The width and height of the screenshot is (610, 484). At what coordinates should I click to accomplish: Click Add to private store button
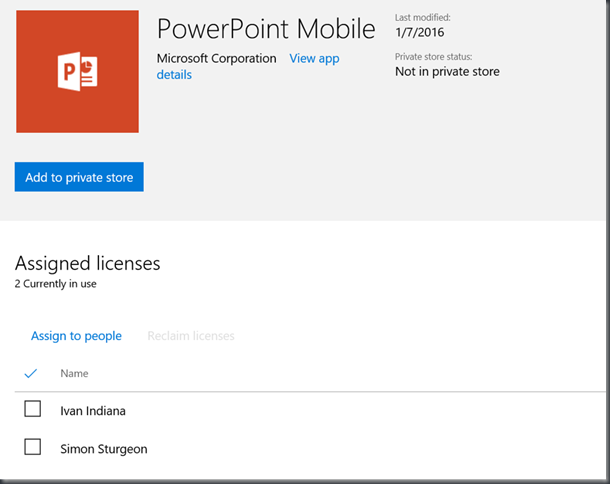pyautogui.click(x=79, y=177)
